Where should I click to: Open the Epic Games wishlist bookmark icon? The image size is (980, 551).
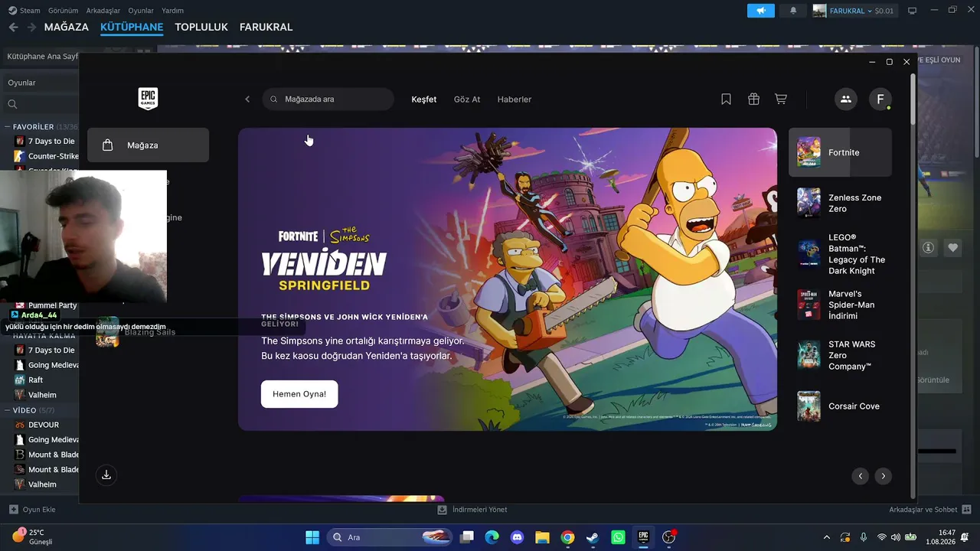click(726, 99)
